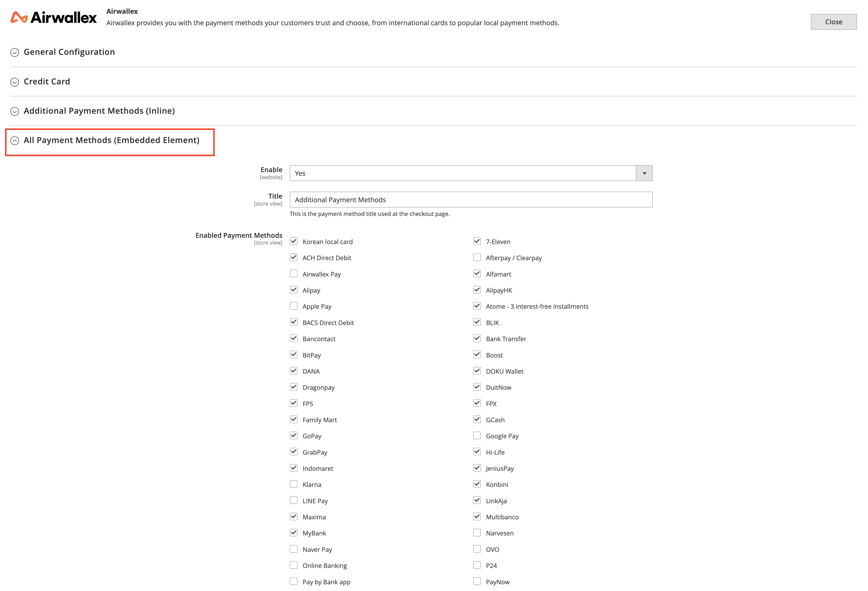Uncheck the Maxima checkbox
Image resolution: width=868 pixels, height=591 pixels.
(x=294, y=517)
